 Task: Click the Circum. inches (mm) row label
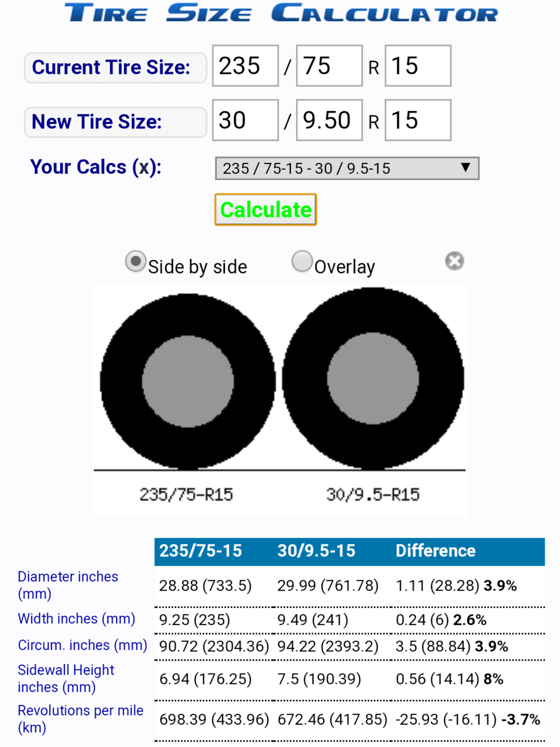click(x=82, y=645)
